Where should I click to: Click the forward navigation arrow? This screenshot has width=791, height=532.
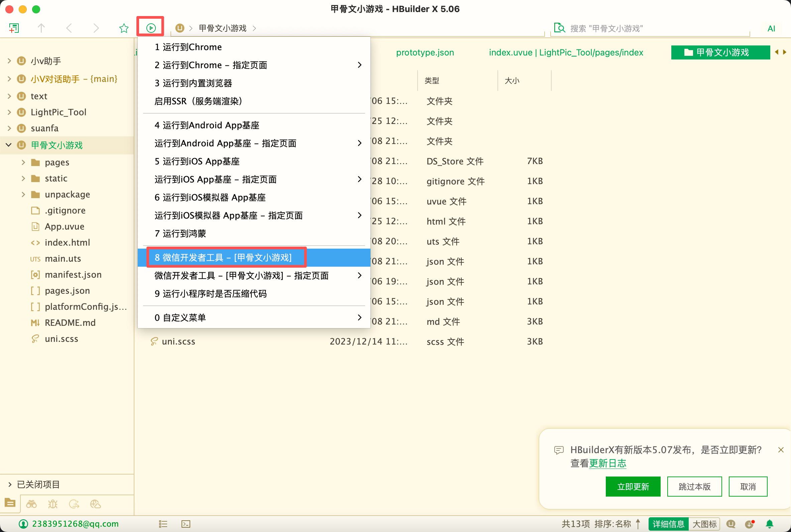[96, 28]
